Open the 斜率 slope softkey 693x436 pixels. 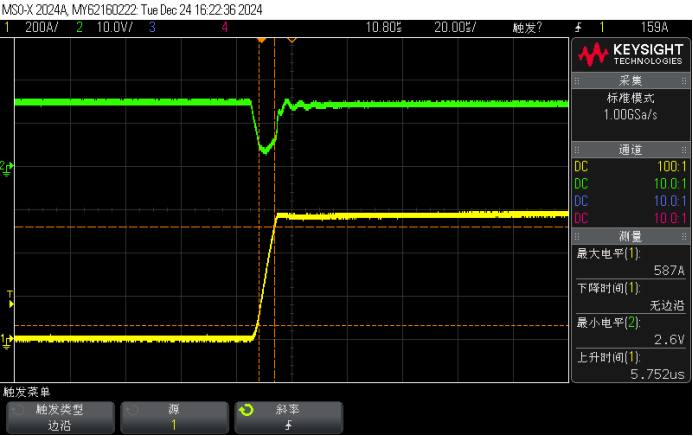point(288,417)
